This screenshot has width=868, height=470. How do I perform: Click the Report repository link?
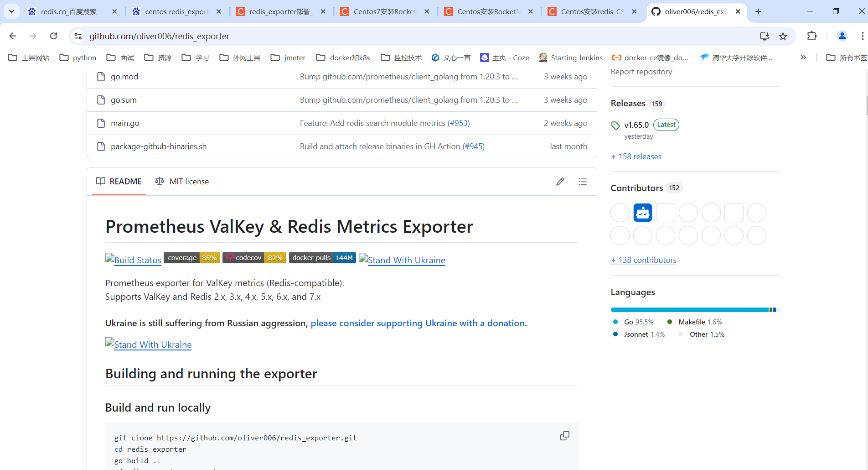point(641,72)
